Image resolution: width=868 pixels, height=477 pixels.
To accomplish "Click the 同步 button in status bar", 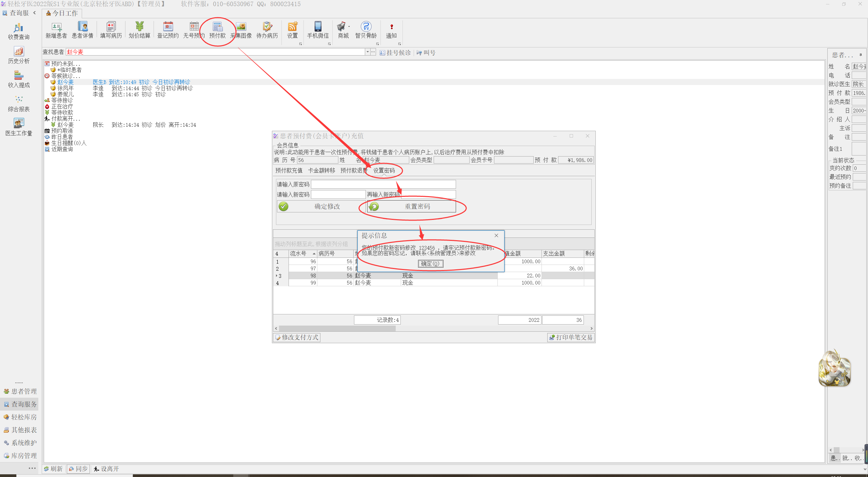I will tap(79, 469).
